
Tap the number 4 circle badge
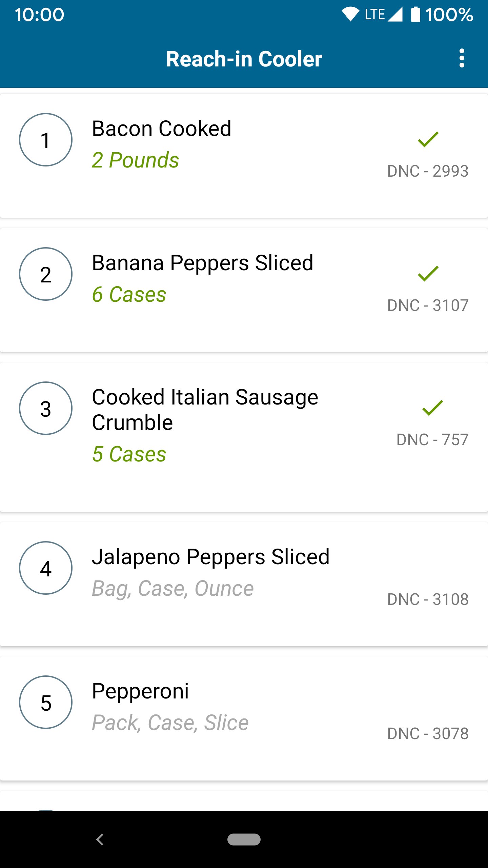[46, 568]
